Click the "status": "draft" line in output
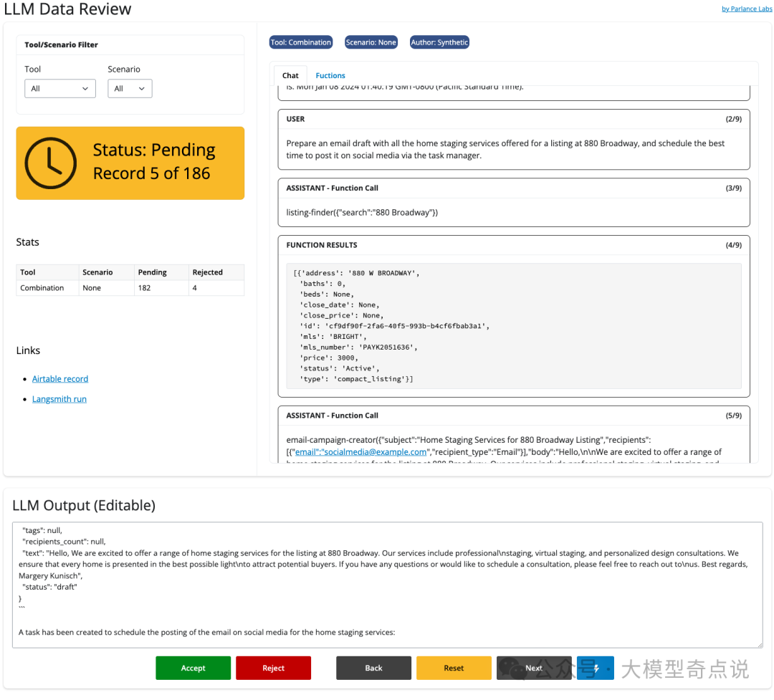 [x=49, y=588]
